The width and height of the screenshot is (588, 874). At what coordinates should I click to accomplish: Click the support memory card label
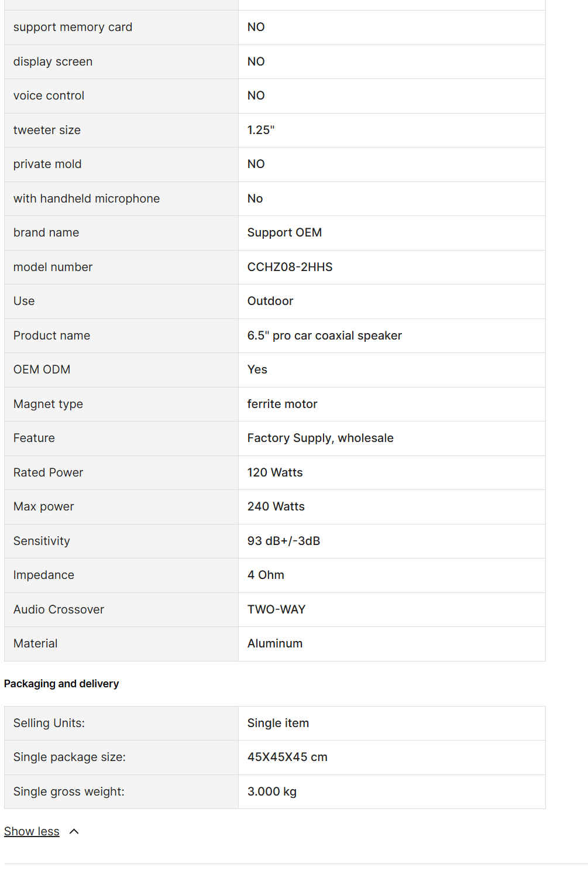click(x=73, y=27)
